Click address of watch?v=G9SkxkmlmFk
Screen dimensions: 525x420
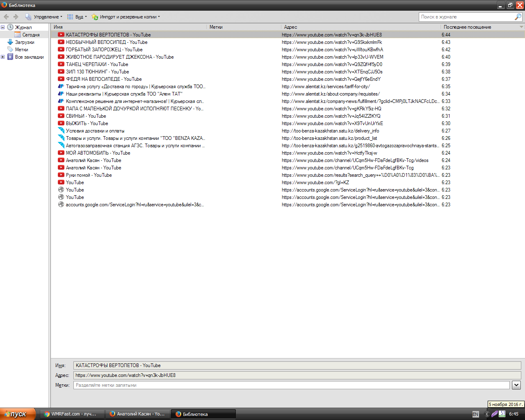point(332,42)
